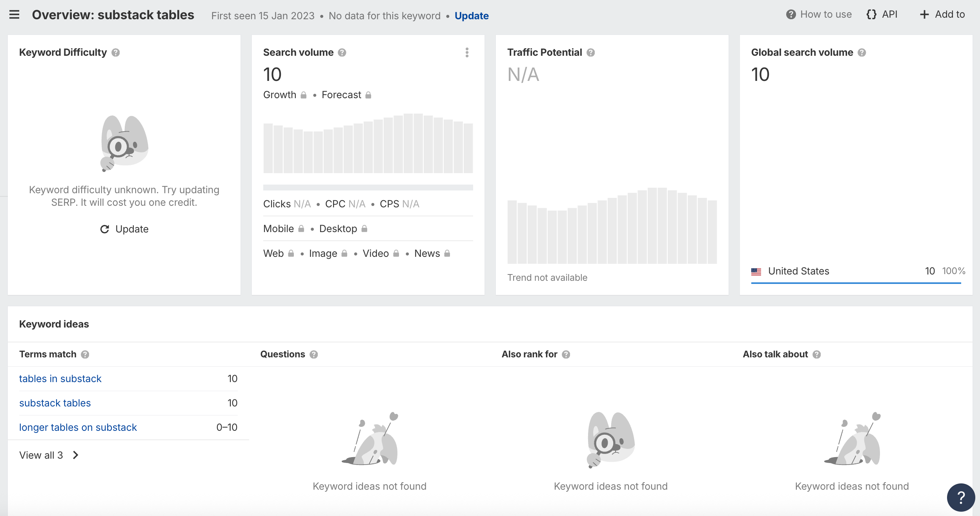Image resolution: width=980 pixels, height=516 pixels.
Task: Click the Also rank for help icon
Action: 566,355
